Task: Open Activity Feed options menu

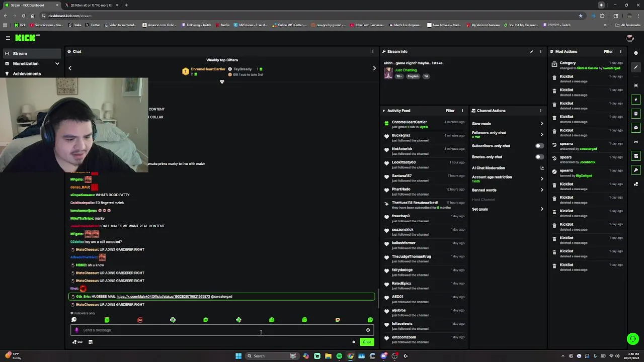Action: (462, 111)
